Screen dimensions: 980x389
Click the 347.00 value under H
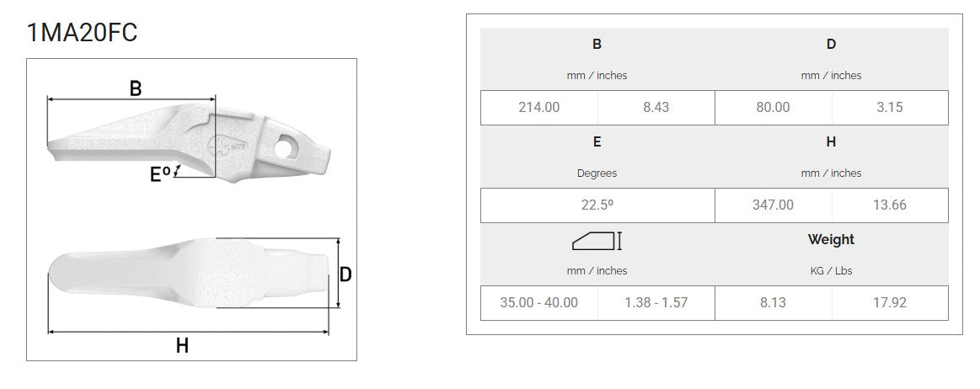pyautogui.click(x=773, y=205)
